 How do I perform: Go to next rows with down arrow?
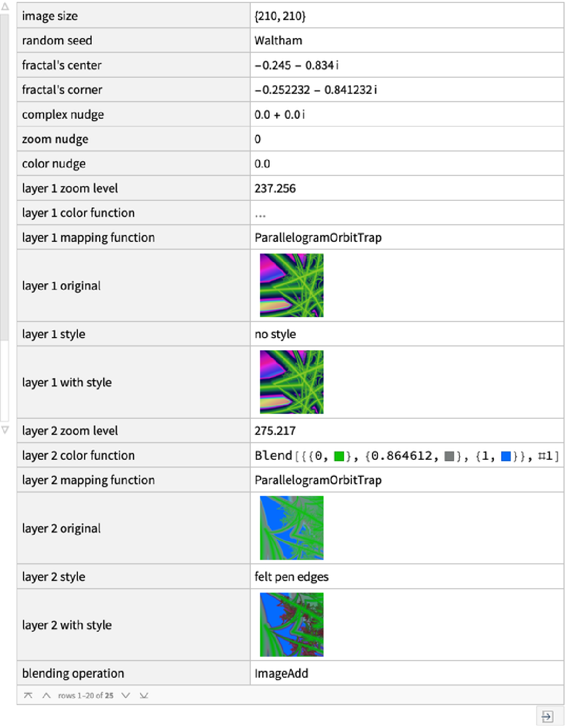pos(126,695)
